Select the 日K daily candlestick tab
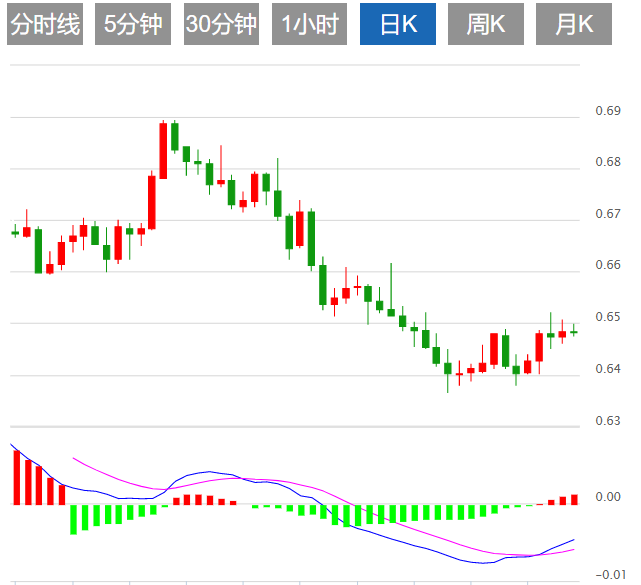 [398, 24]
